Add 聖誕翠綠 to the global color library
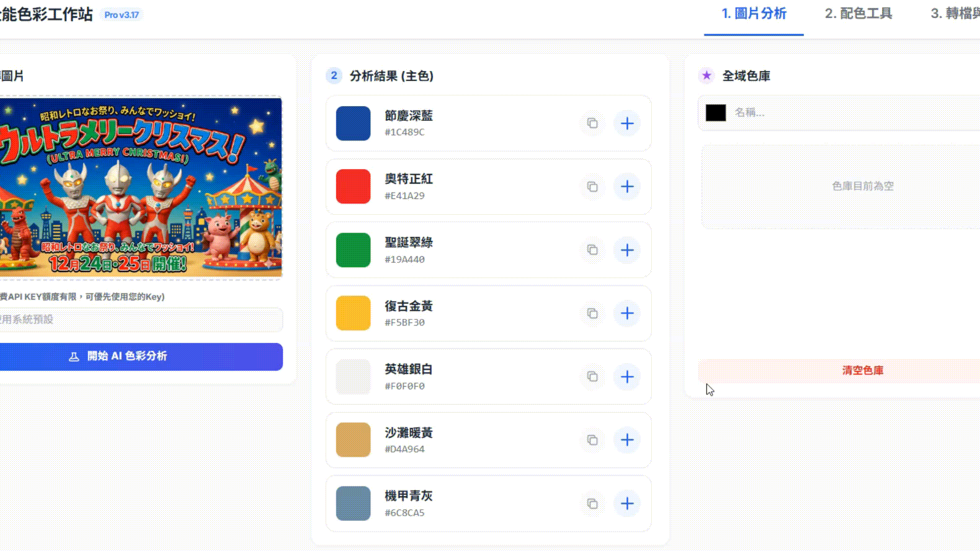 click(627, 250)
